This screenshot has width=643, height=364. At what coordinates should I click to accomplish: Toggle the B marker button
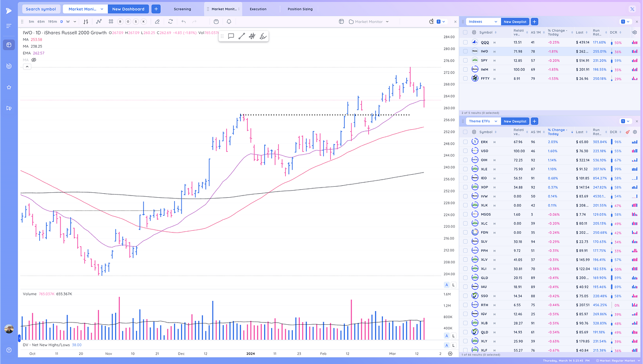(120, 22)
